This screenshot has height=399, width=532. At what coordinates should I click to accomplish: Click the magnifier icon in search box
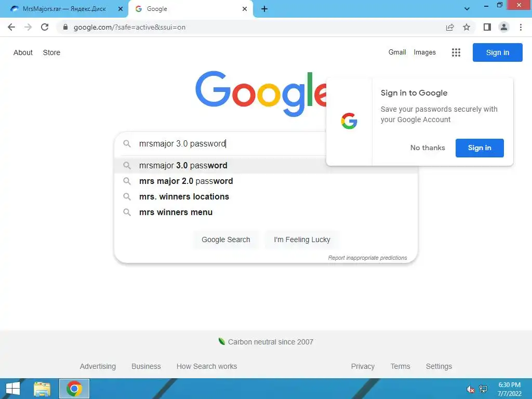tap(127, 143)
